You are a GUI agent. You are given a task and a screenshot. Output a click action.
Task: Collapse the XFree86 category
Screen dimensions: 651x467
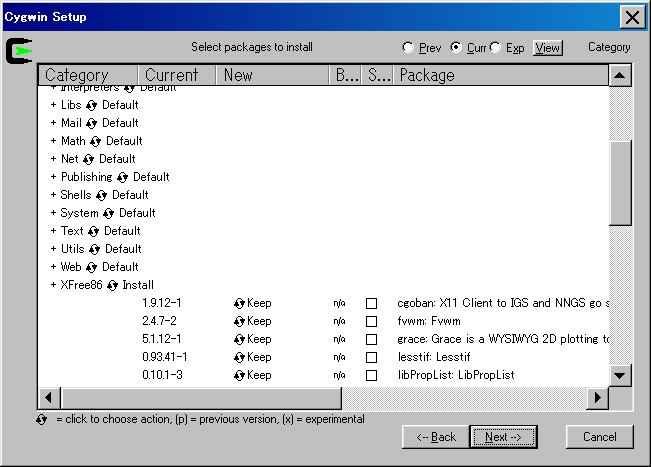[53, 285]
